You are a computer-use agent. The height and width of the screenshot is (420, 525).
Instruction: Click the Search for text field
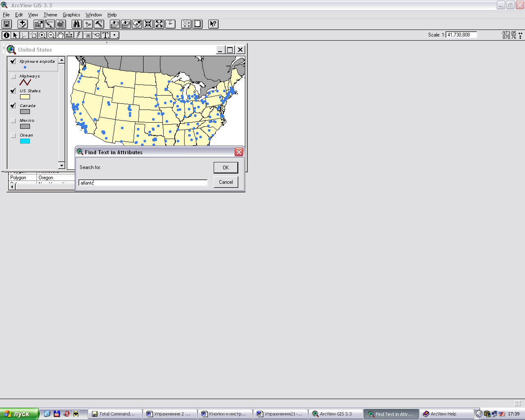coord(143,183)
